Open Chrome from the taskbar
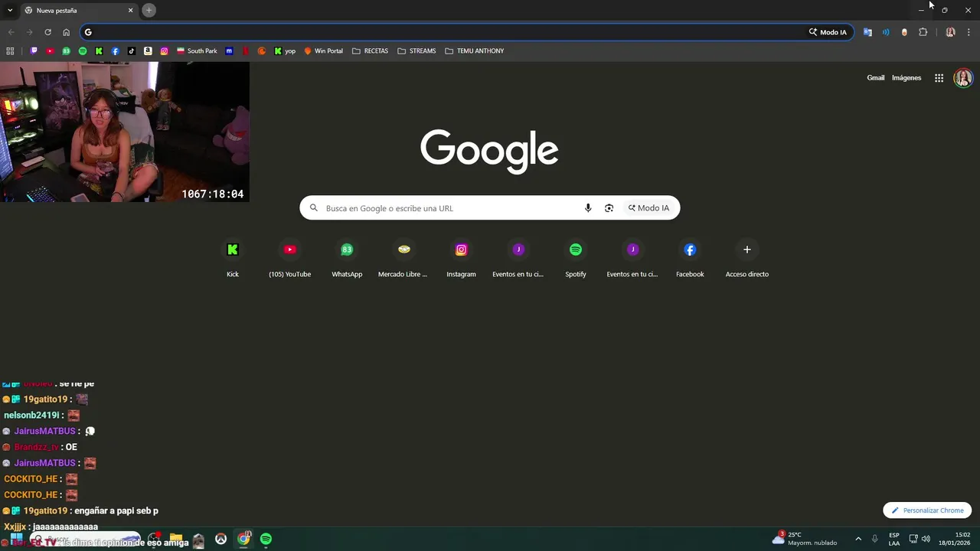The image size is (980, 551). click(x=243, y=539)
